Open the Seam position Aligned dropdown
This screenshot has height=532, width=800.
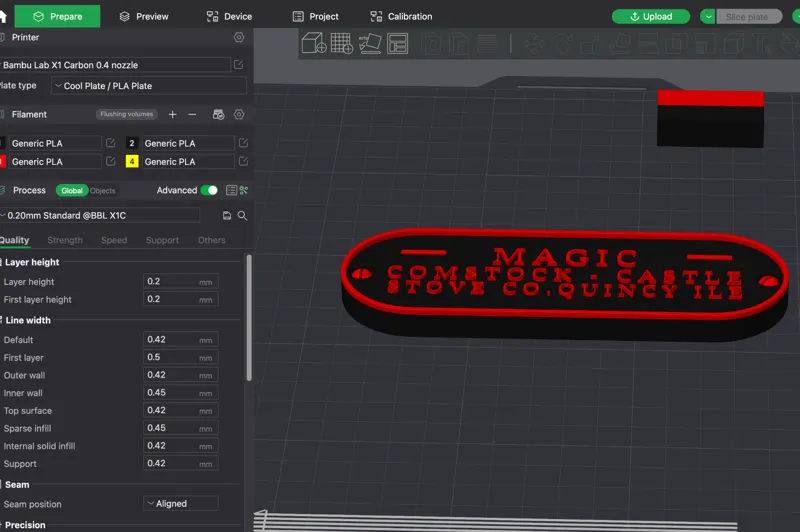point(181,503)
